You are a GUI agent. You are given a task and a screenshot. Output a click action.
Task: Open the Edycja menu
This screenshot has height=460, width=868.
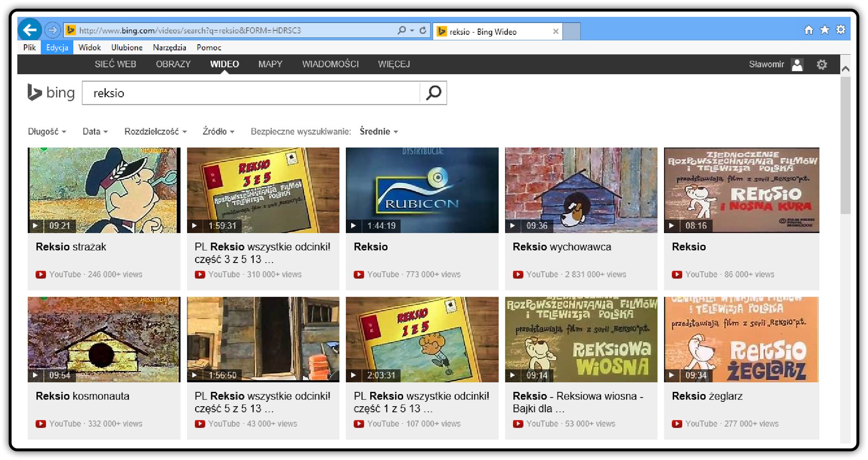click(57, 47)
